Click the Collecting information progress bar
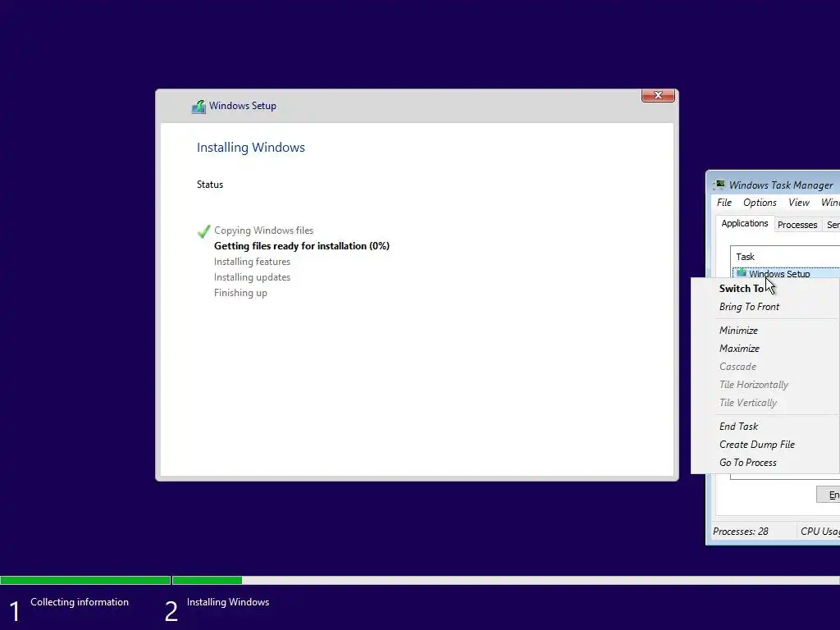 tap(85, 580)
